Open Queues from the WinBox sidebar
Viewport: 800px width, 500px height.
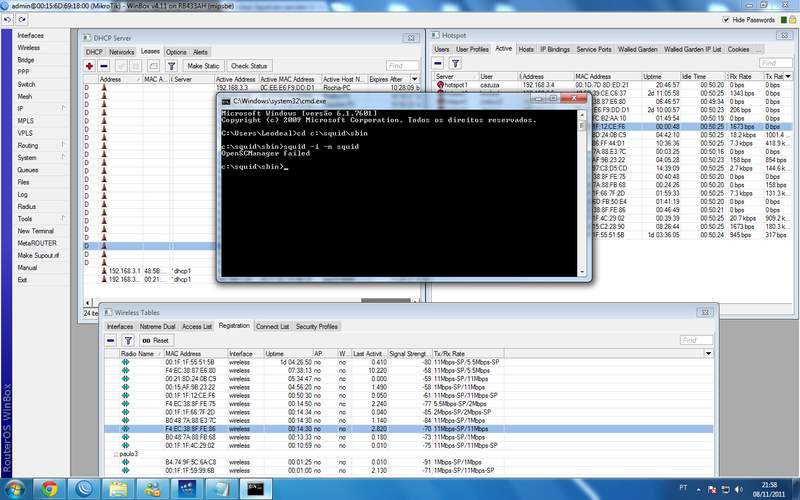pyautogui.click(x=28, y=169)
